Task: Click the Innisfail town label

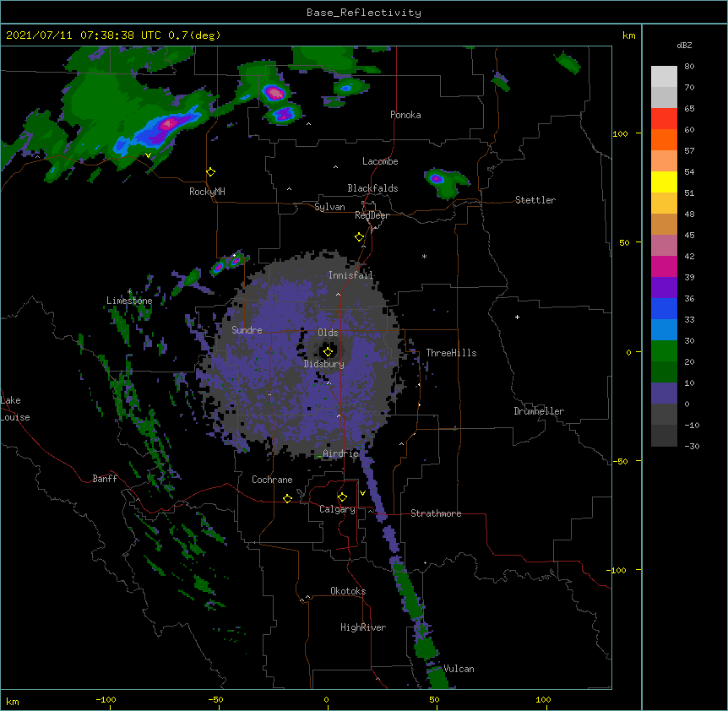Action: tap(350, 275)
